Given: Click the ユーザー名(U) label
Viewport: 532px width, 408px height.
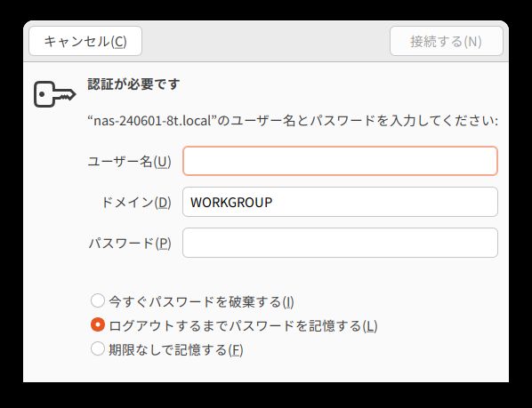Looking at the screenshot, I should click(129, 161).
